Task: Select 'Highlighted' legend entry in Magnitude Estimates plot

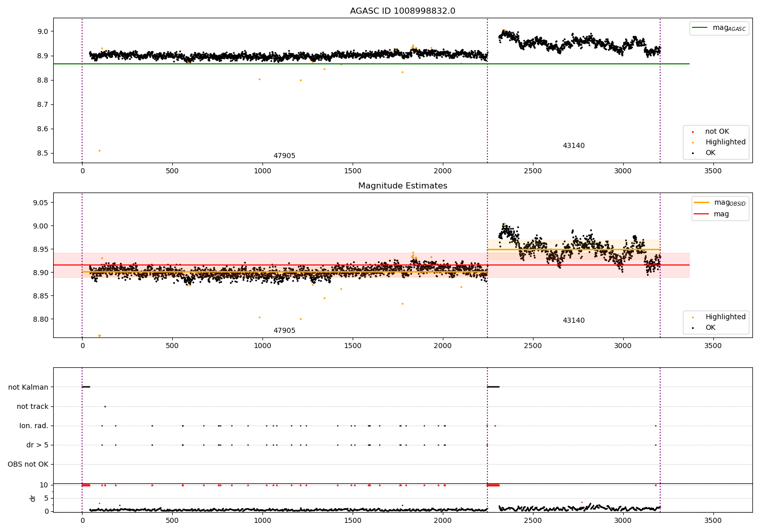Action: [x=725, y=317]
